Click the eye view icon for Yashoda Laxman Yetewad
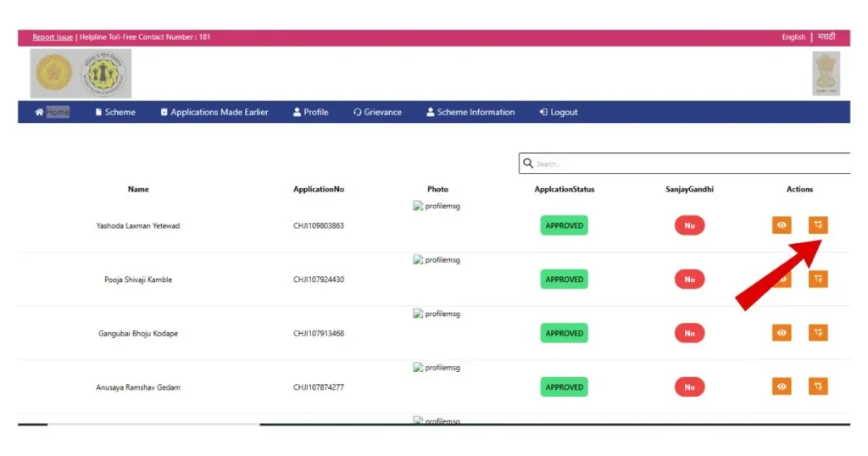The image size is (868, 456). pyautogui.click(x=781, y=225)
